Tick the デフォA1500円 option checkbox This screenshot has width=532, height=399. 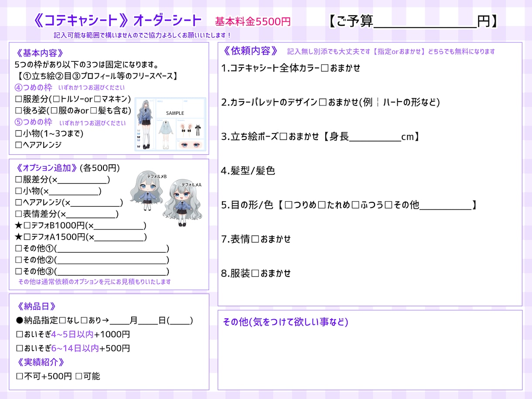[x=27, y=237]
